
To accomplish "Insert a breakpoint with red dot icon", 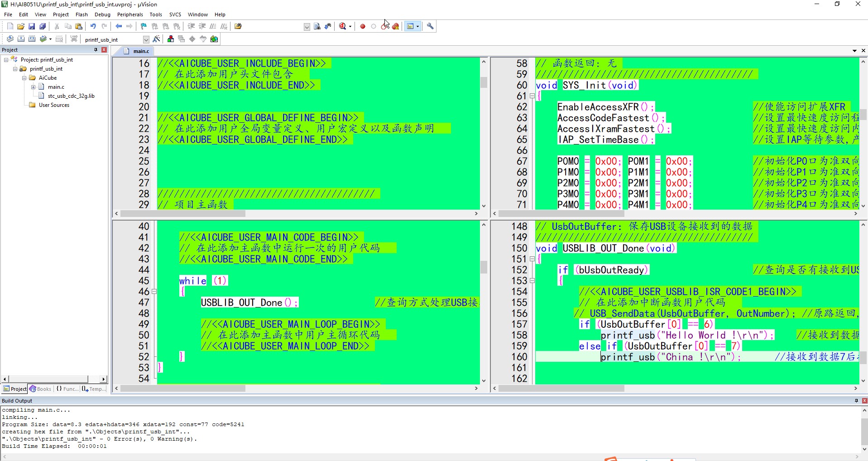I will pos(363,26).
